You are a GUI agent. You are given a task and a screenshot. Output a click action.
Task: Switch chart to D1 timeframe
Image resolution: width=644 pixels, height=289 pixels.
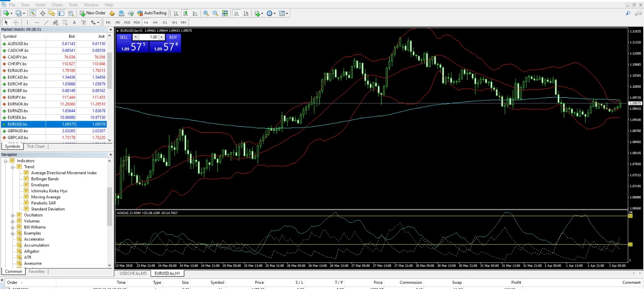tap(165, 22)
